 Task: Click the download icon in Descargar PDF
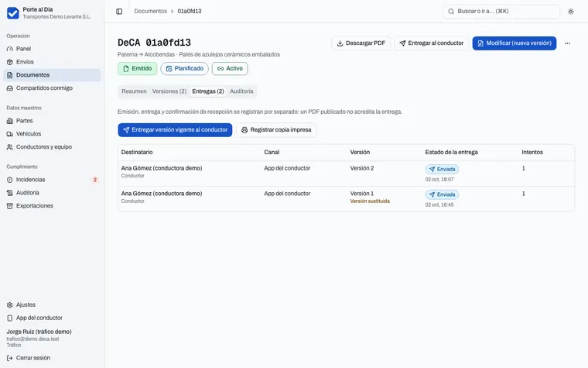(340, 43)
